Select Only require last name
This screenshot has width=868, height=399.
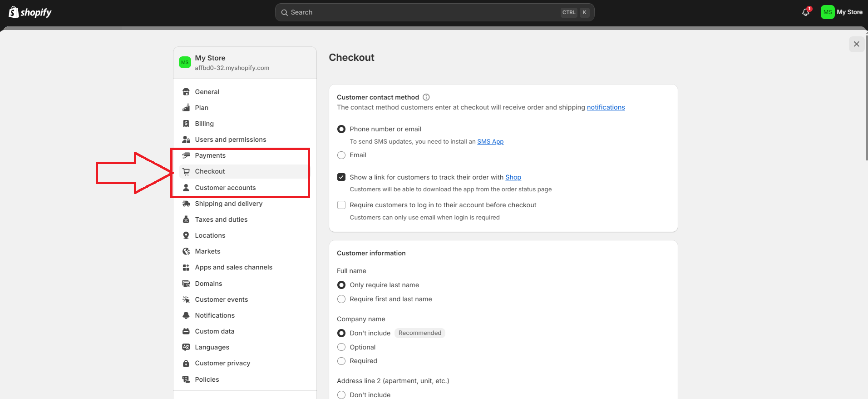(x=341, y=285)
